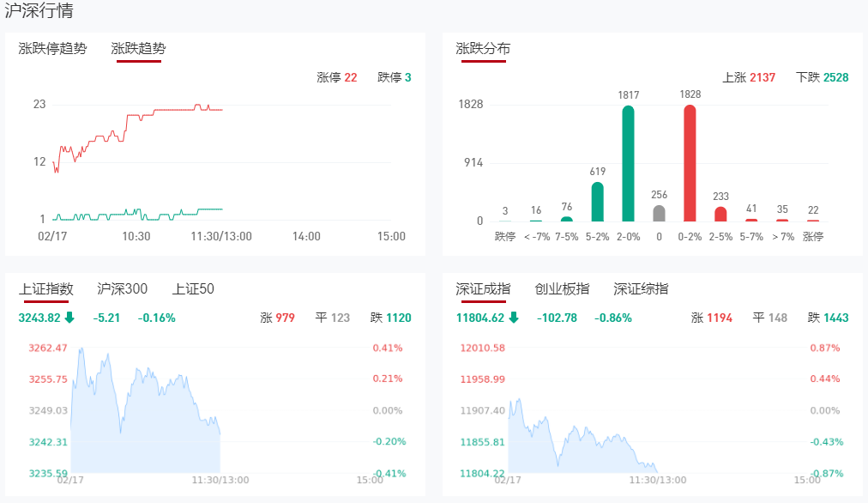Click the 沪深行情 page heading
This screenshot has width=868, height=503.
click(x=39, y=11)
